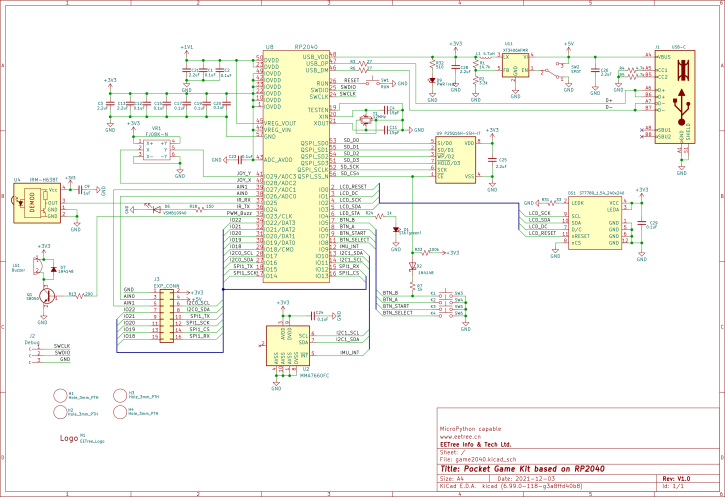Click the USB-C connector J1 symbol
Screen dimensions: 725x498
pyautogui.click(x=675, y=97)
